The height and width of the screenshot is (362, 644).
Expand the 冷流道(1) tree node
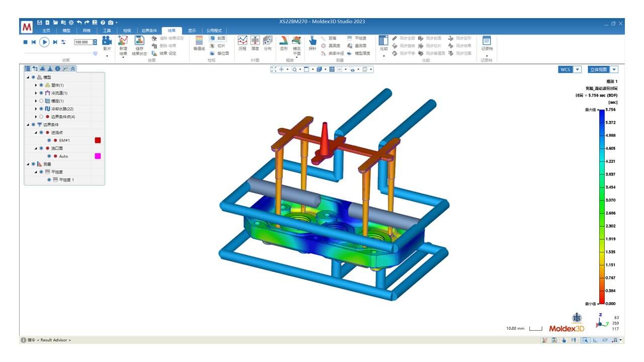[36, 93]
